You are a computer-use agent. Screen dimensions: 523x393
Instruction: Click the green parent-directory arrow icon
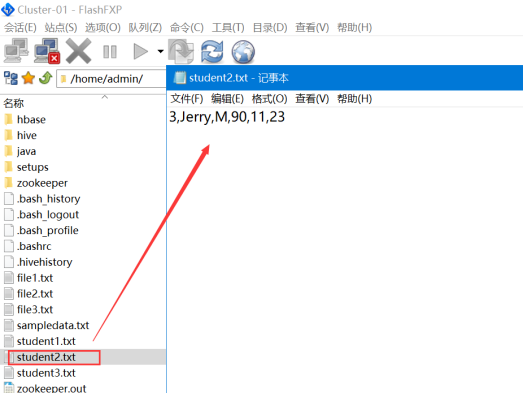coord(45,78)
